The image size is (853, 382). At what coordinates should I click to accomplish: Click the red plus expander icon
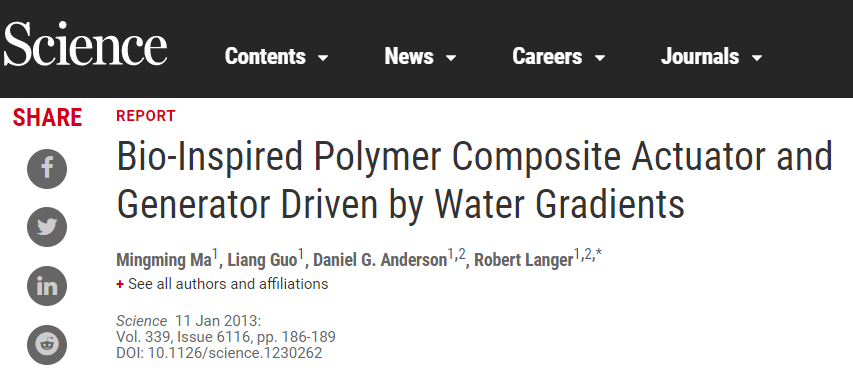point(120,284)
